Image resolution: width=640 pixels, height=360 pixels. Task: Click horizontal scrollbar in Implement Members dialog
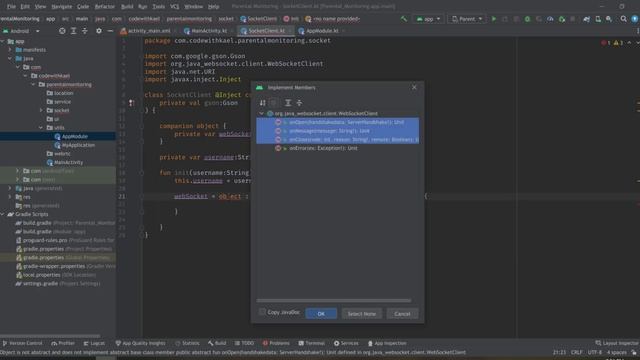(x=333, y=300)
